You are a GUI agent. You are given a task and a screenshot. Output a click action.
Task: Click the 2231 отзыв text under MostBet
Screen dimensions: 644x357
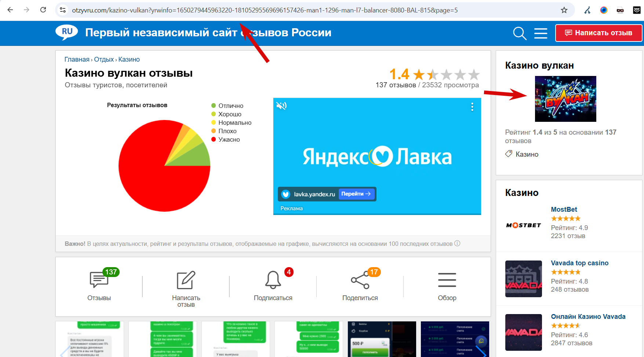coord(568,236)
